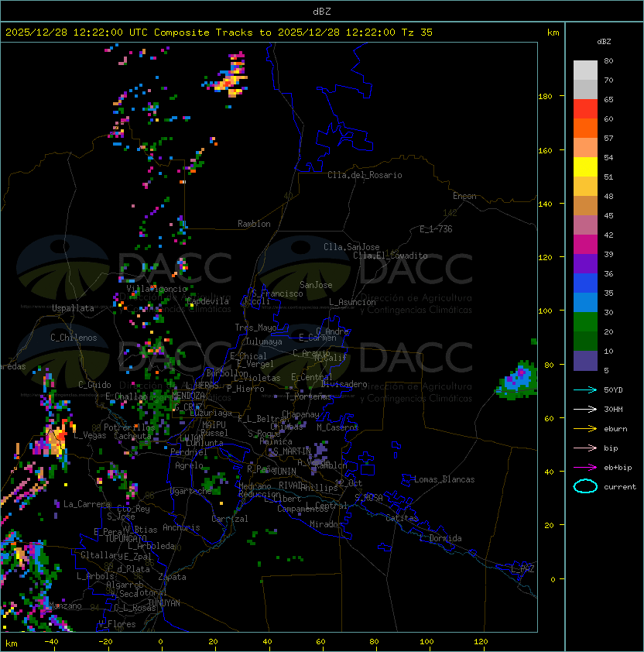Click the 'L_Vegas' map label
The image size is (644, 652).
tap(90, 436)
